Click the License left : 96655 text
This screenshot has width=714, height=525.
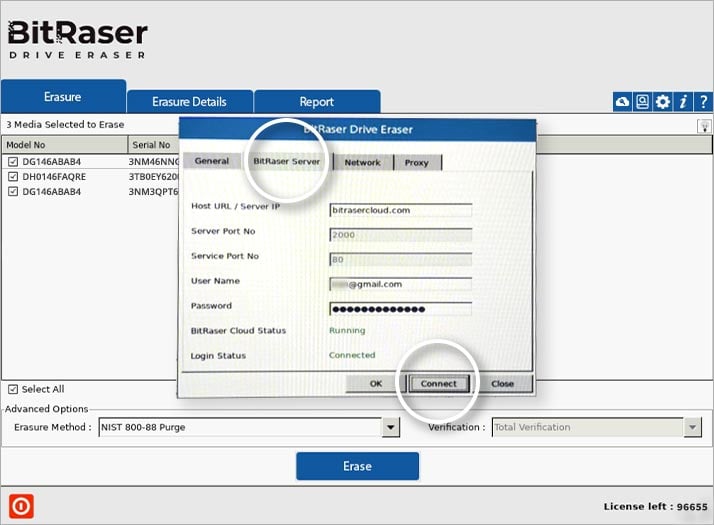coord(655,506)
